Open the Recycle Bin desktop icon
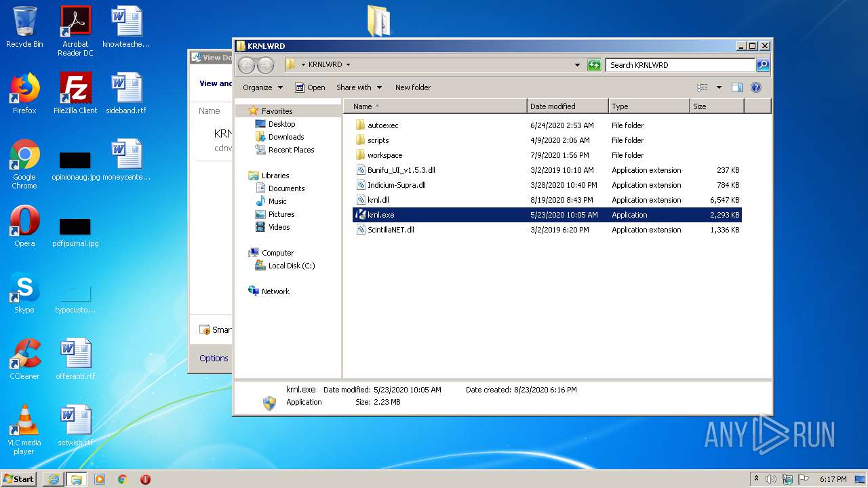The image size is (868, 488). (x=24, y=27)
